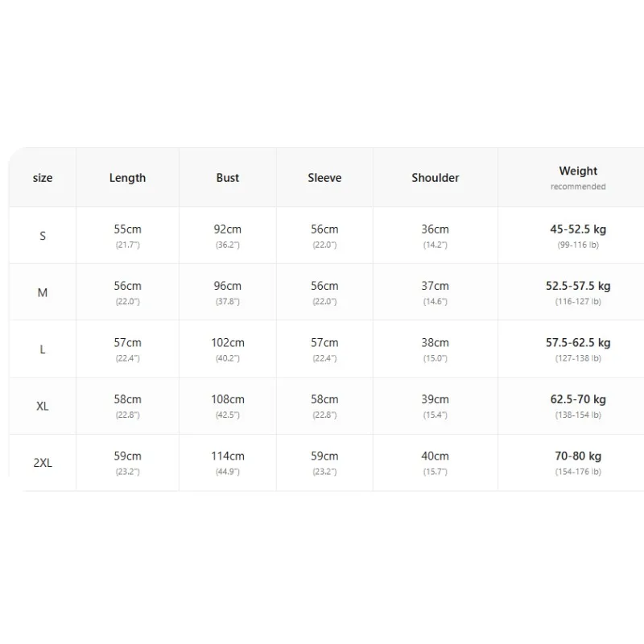The height and width of the screenshot is (644, 644).
Task: Select the 2XL size row label
Action: [x=43, y=462]
